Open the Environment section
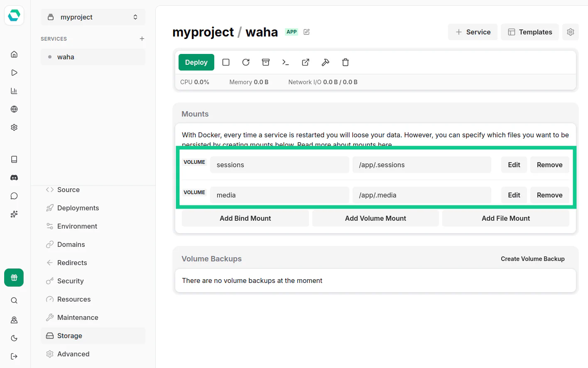 (77, 226)
